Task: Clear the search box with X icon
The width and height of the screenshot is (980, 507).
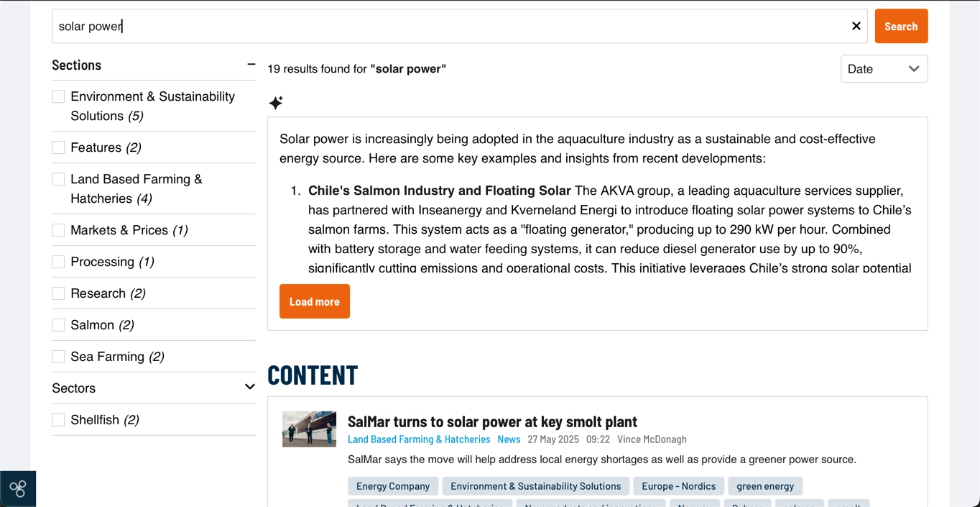Action: (856, 26)
